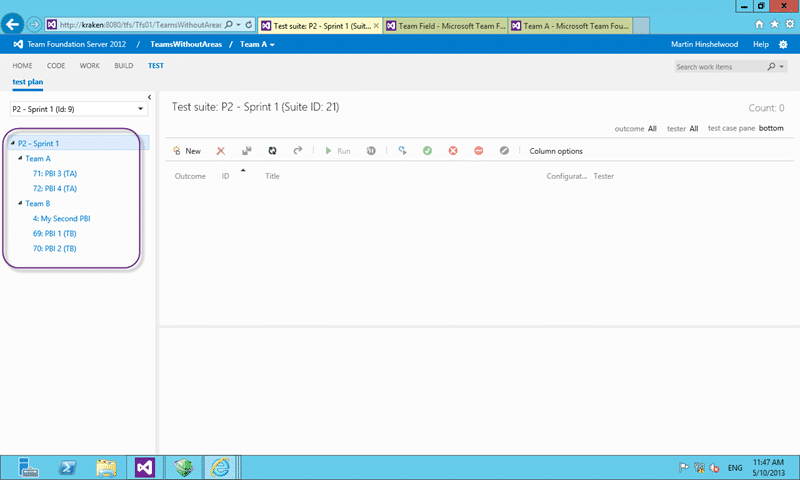Click the browser address bar URL

140,24
